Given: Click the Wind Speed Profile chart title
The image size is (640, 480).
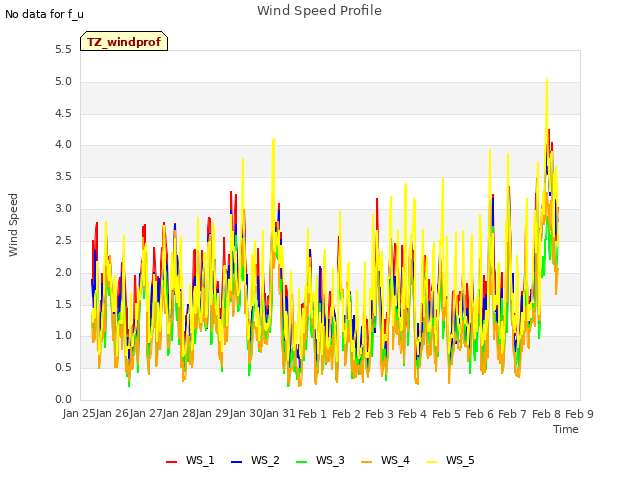Looking at the screenshot, I should [319, 11].
